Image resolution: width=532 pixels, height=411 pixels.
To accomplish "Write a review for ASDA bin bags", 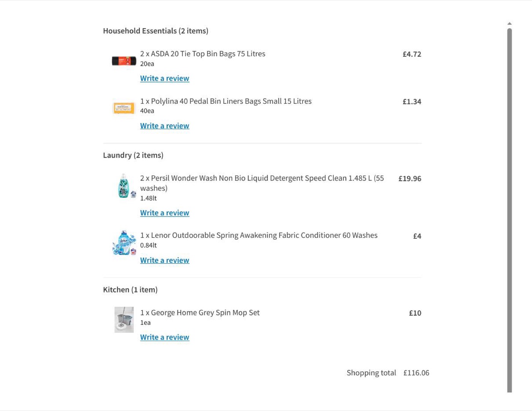I will pyautogui.click(x=165, y=78).
